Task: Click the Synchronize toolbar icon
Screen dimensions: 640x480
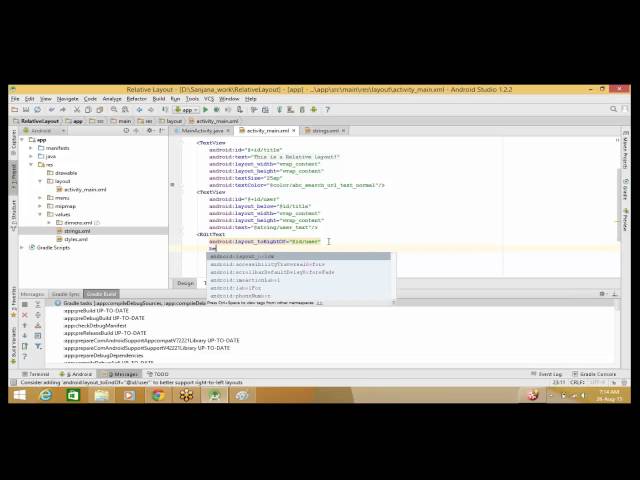Action: (x=38, y=109)
